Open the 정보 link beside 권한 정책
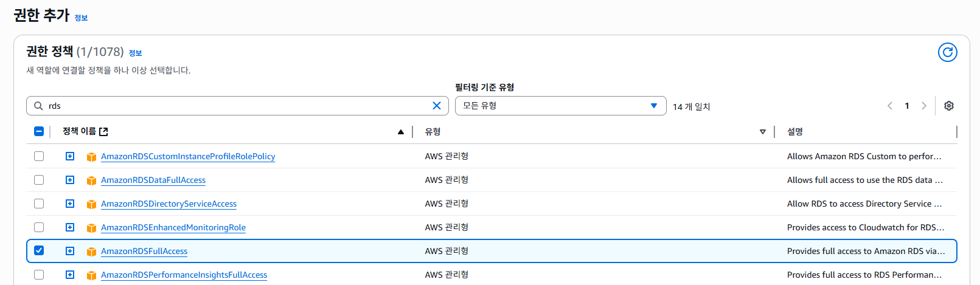980x285 pixels. coord(135,53)
